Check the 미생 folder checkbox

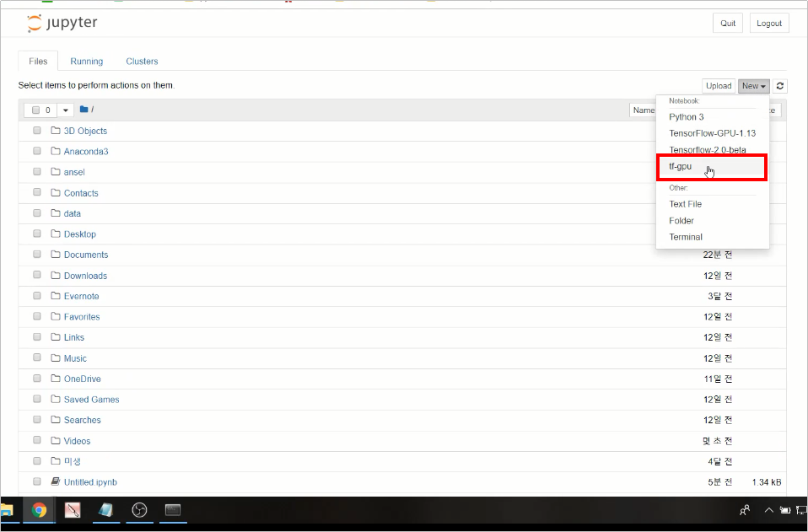(36, 461)
